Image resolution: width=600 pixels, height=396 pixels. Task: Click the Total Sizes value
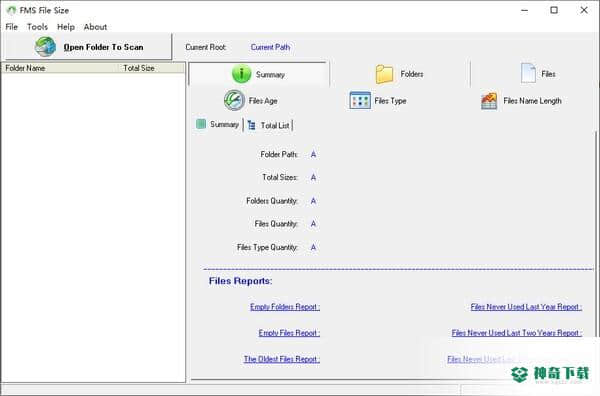click(x=313, y=177)
